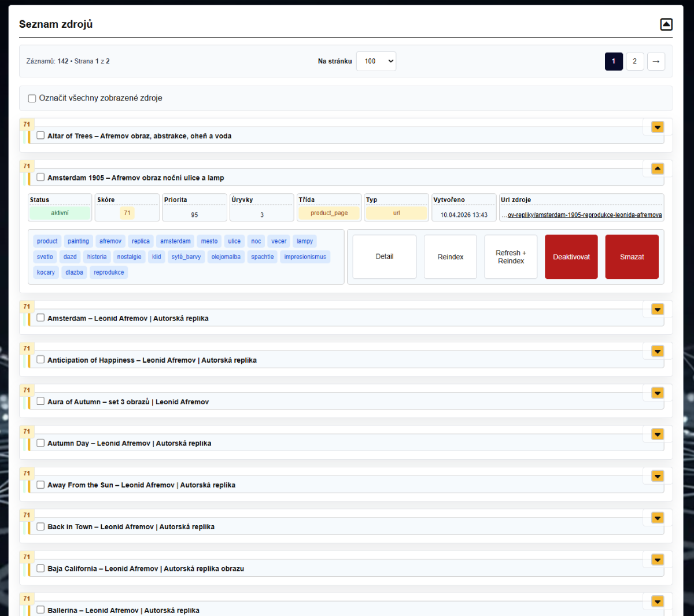
Task: Expand Back in Town row arrow
Action: [x=658, y=518]
